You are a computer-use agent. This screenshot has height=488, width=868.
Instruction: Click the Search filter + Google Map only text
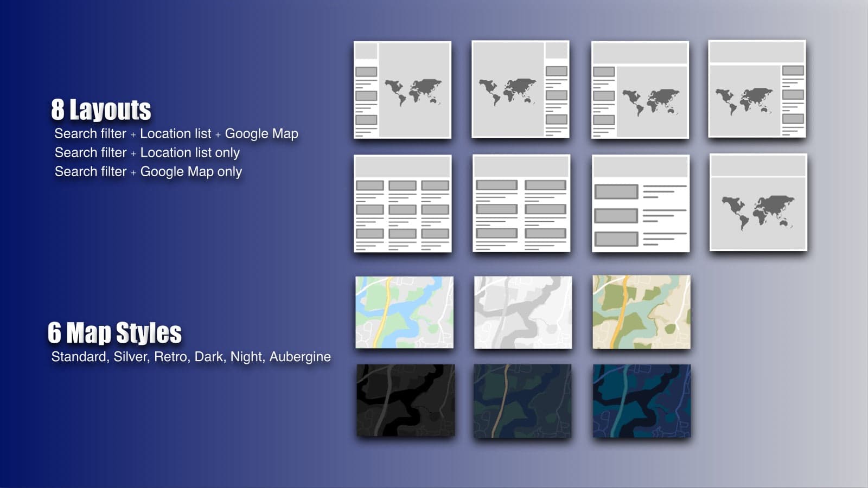pos(148,171)
